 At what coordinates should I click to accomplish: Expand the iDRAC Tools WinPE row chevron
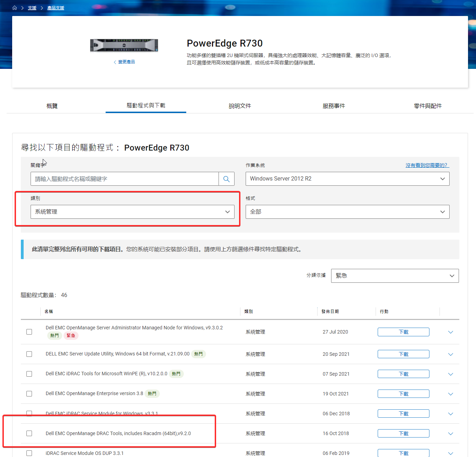coord(450,374)
